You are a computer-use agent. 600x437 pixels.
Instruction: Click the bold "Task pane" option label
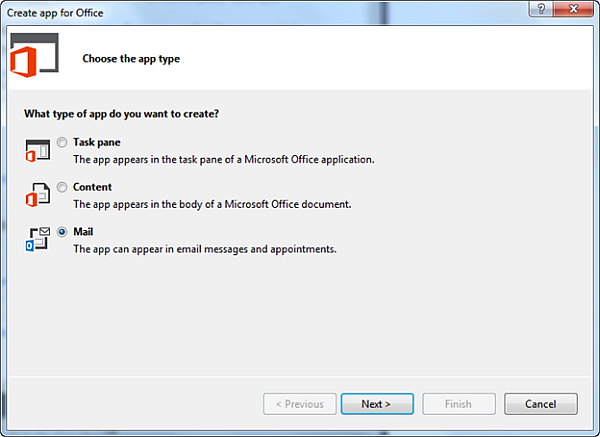click(x=96, y=142)
